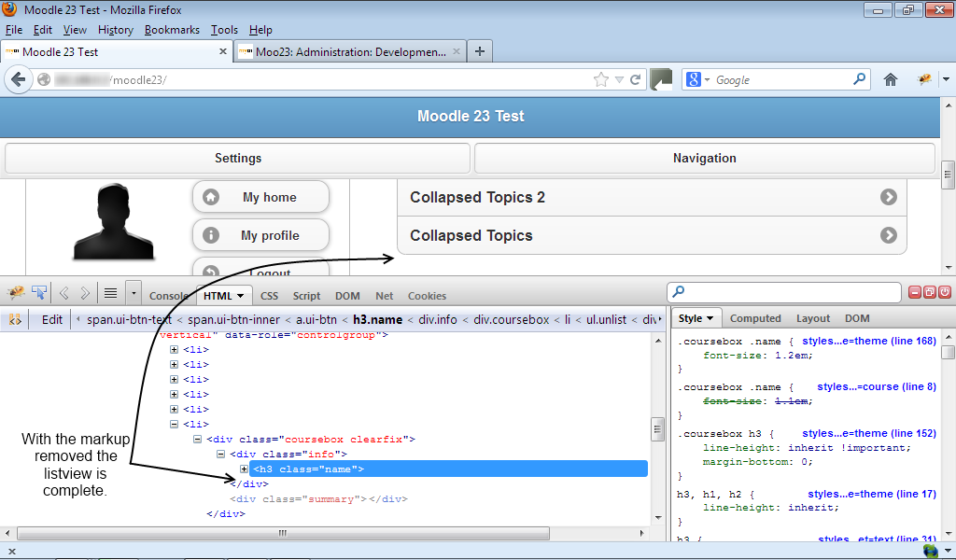The image size is (956, 560).
Task: Click the Settings button
Action: 238,159
